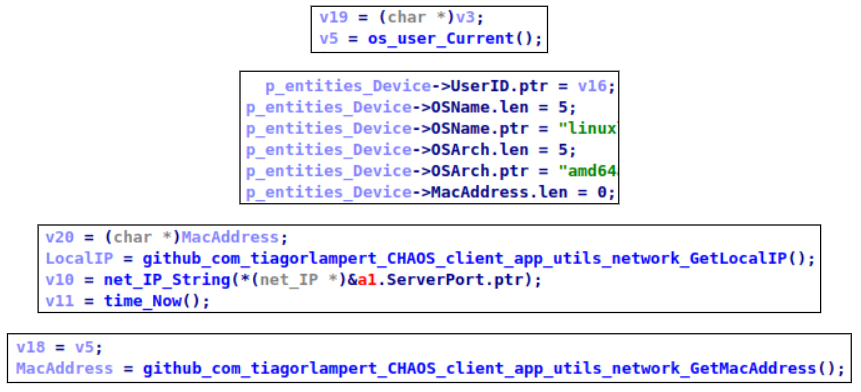The height and width of the screenshot is (392, 861).
Task: Select variable v19 in first snippet
Action: 334,17
